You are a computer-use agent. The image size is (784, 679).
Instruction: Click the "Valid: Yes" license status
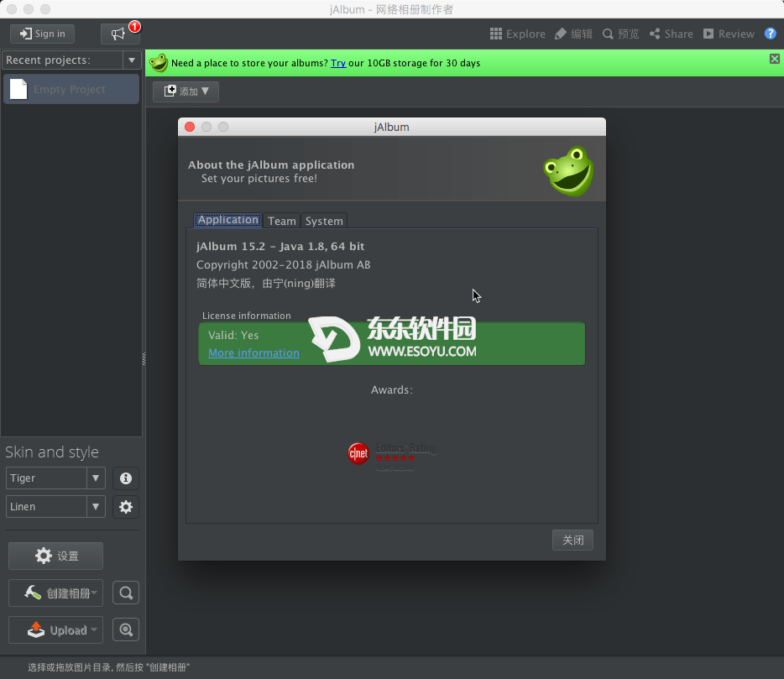pyautogui.click(x=233, y=336)
